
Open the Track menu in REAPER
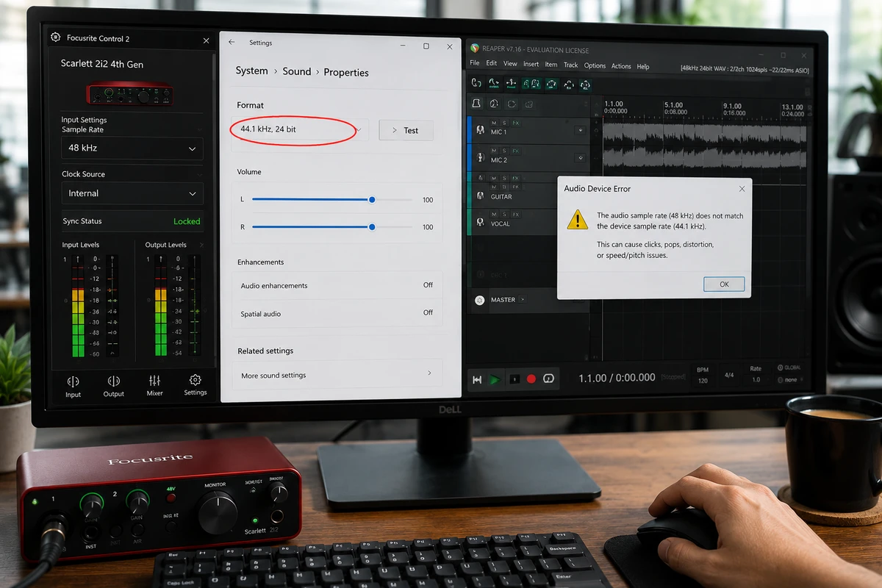tap(571, 65)
